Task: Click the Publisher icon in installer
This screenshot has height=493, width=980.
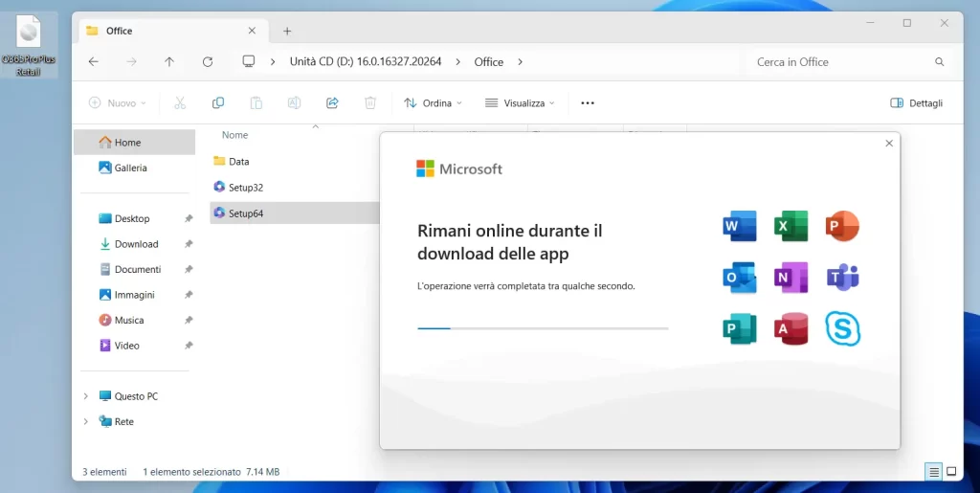Action: (740, 328)
